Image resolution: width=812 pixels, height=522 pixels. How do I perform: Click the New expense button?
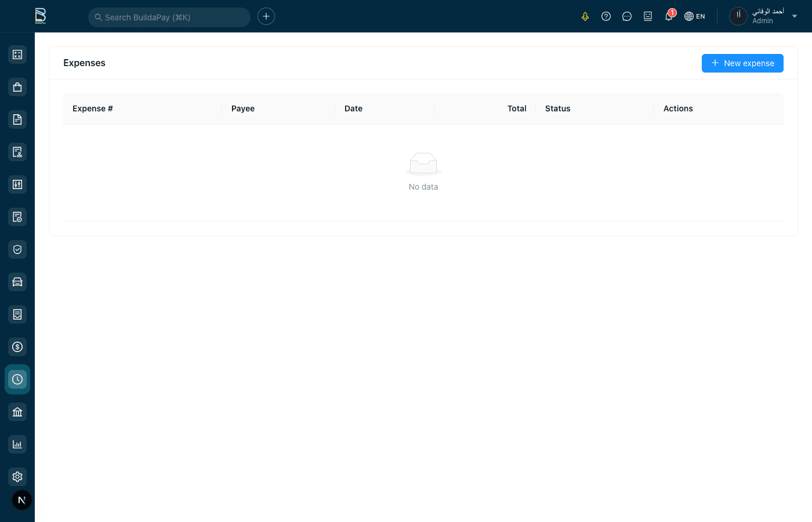742,63
